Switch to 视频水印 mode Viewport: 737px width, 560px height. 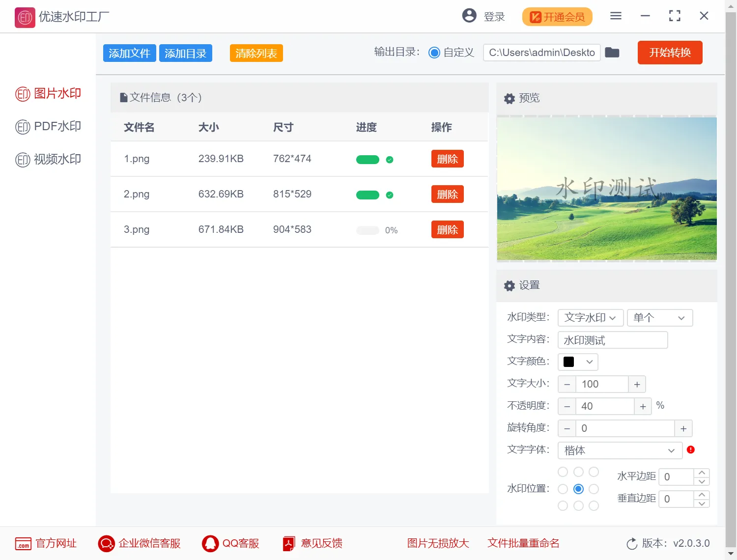[x=23, y=159]
